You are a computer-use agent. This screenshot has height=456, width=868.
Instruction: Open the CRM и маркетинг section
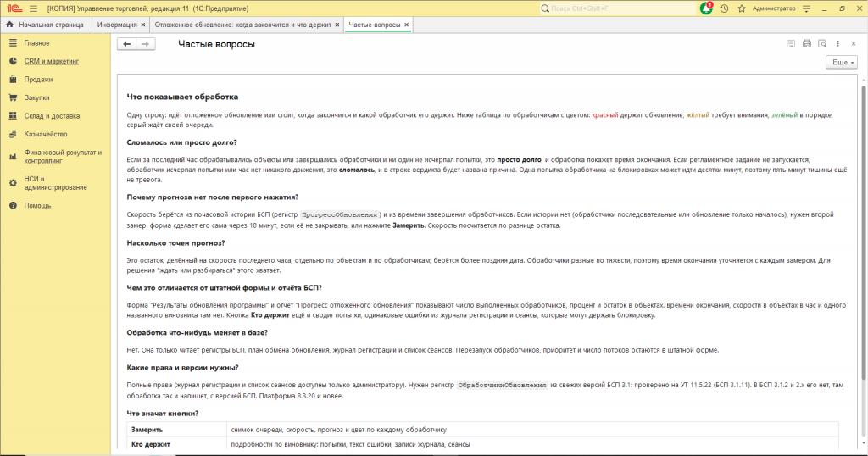pos(52,61)
